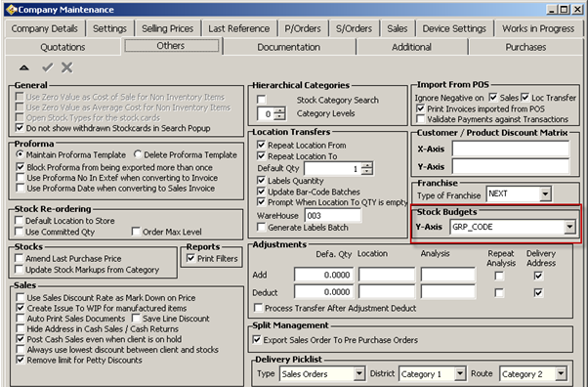588x387 pixels.
Task: Check Repeat Analysis for Add row
Action: tap(499, 276)
